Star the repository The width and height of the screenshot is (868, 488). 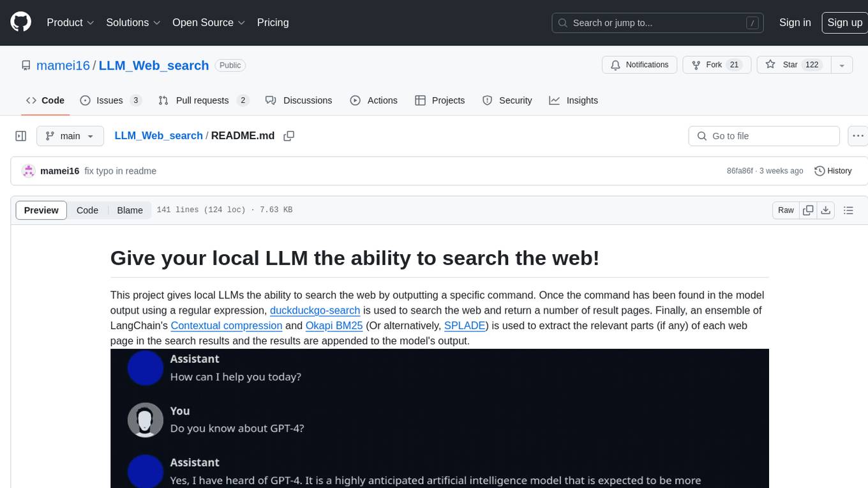coord(793,65)
